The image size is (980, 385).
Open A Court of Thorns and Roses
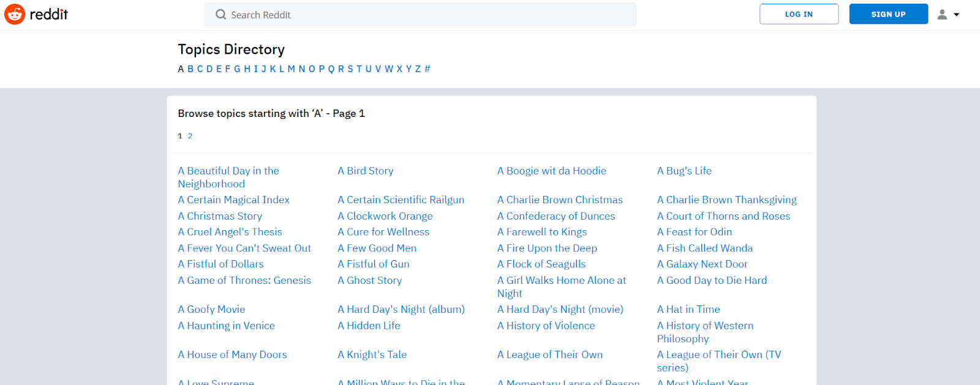coord(723,216)
